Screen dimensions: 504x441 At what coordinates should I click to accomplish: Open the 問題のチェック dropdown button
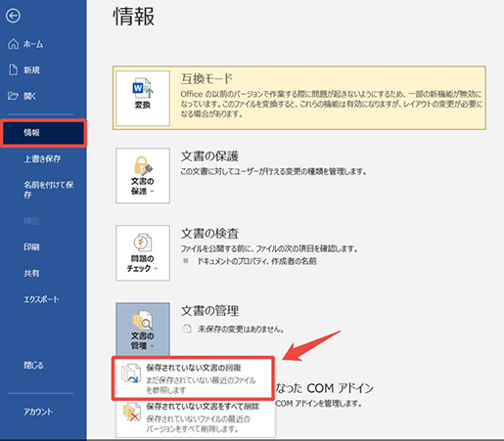(143, 253)
